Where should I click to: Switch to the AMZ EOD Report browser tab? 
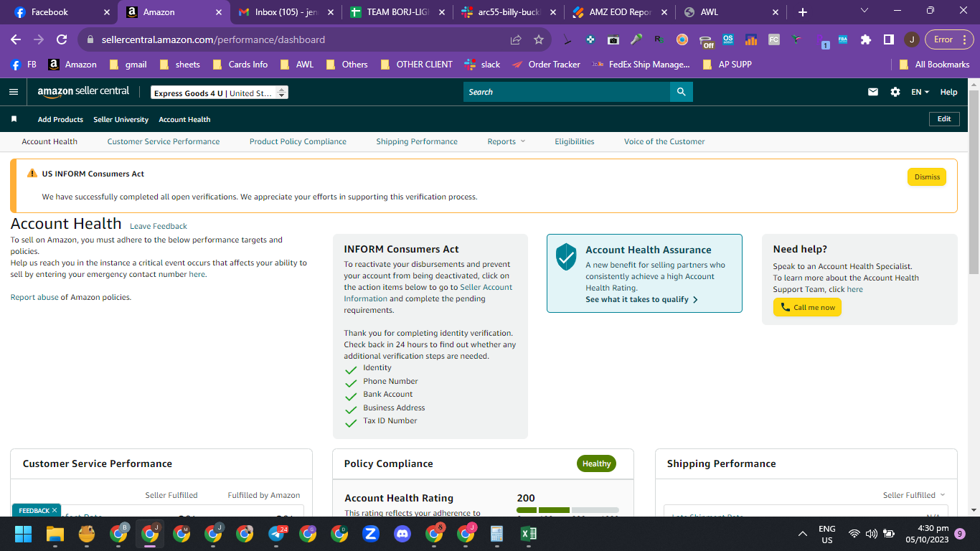(x=619, y=12)
